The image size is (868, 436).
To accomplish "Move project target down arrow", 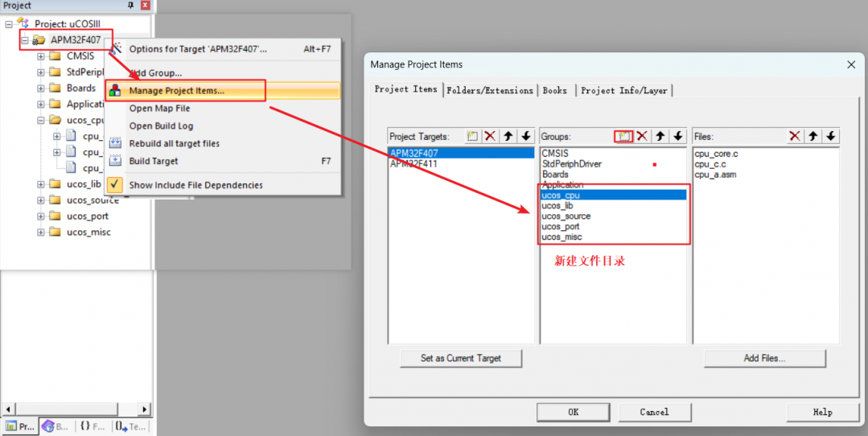I will click(x=526, y=136).
